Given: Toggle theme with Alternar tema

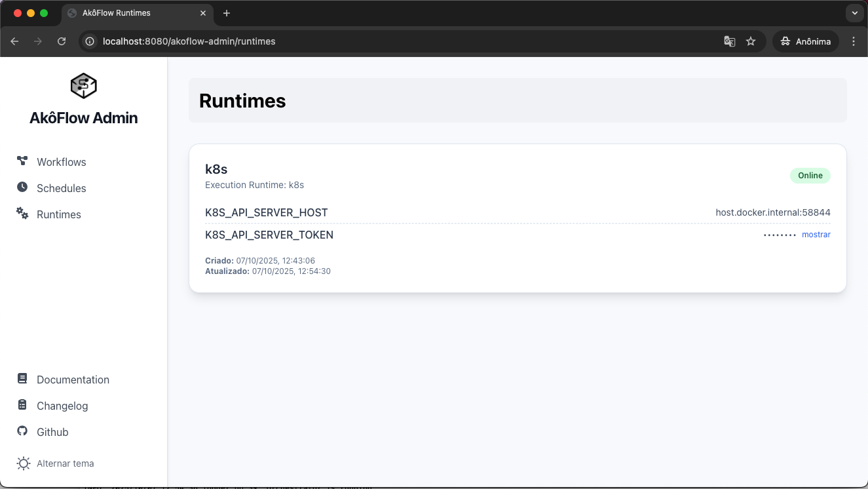Looking at the screenshot, I should pos(65,463).
